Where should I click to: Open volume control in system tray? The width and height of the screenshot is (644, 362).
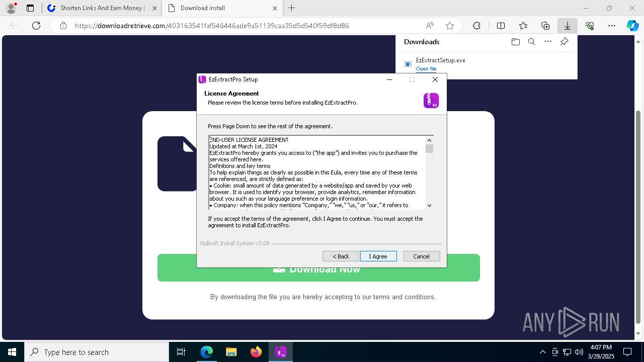(x=579, y=352)
